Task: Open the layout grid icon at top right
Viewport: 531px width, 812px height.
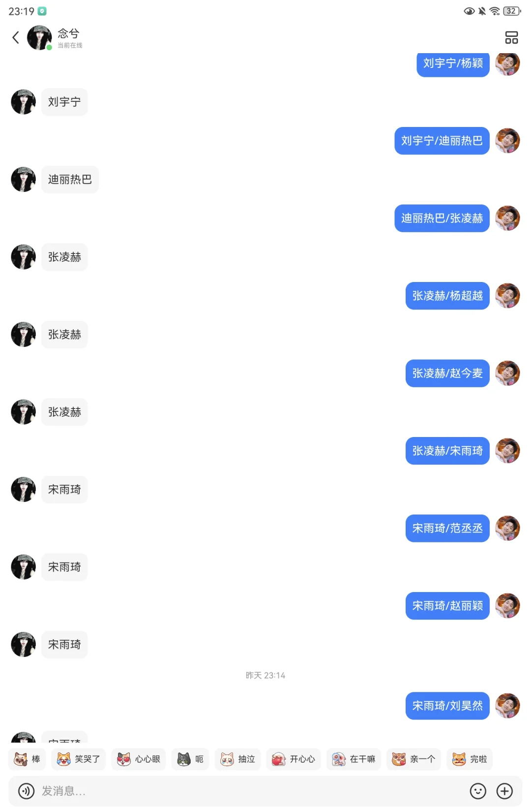Action: (511, 37)
